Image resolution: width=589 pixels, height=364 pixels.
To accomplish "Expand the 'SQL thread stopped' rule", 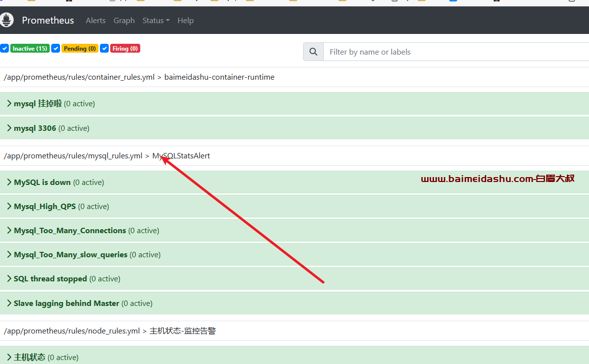I will (294, 278).
